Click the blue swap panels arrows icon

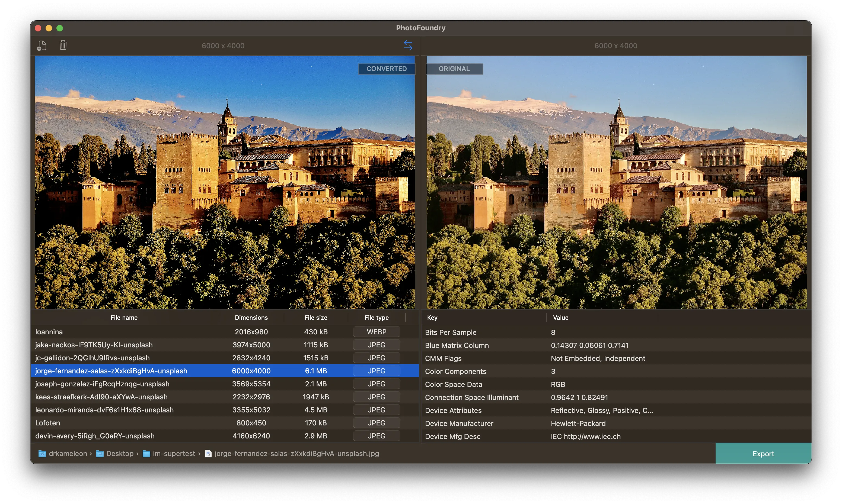tap(408, 45)
